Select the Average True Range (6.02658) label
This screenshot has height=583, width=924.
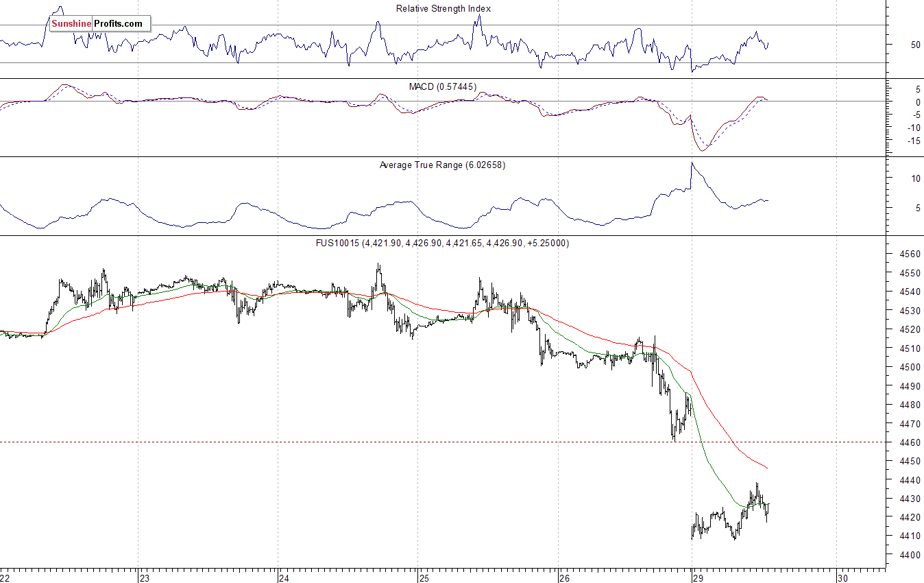point(442,165)
